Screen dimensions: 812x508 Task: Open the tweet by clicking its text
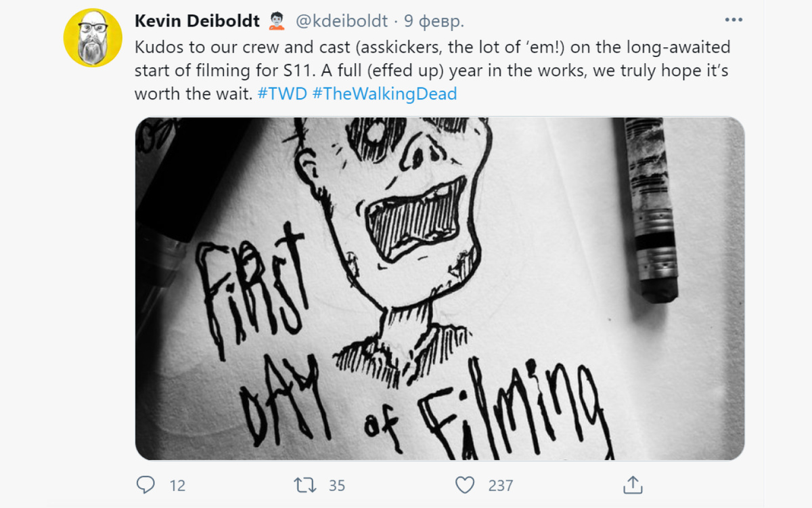pyautogui.click(x=433, y=71)
